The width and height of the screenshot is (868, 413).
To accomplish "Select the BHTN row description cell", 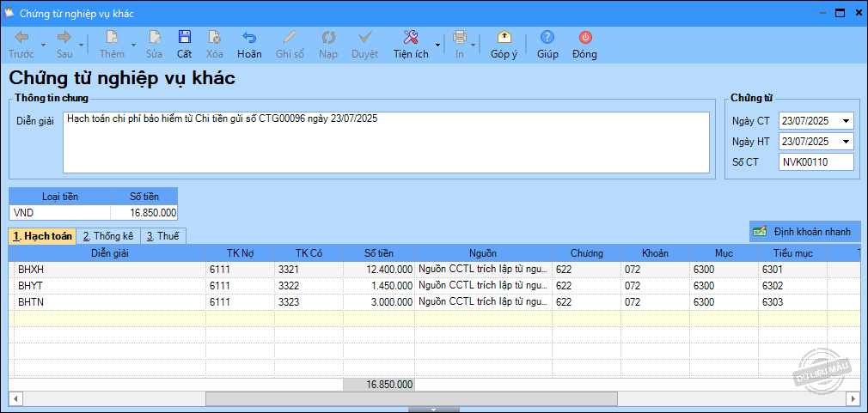I will 111,302.
